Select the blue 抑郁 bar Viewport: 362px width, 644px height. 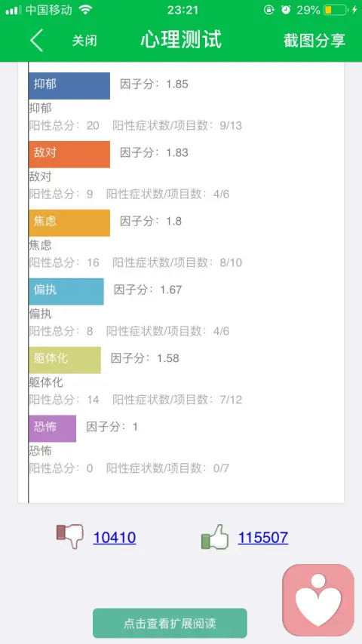69,85
